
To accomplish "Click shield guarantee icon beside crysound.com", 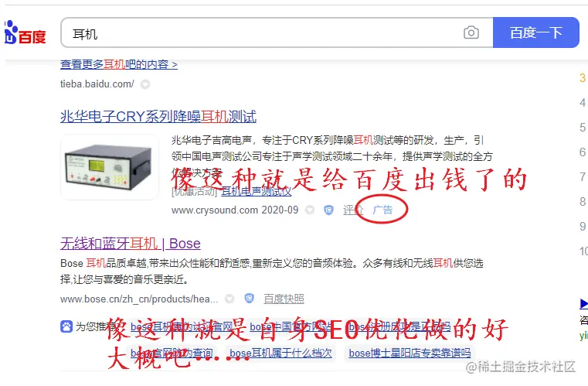I will (x=328, y=210).
